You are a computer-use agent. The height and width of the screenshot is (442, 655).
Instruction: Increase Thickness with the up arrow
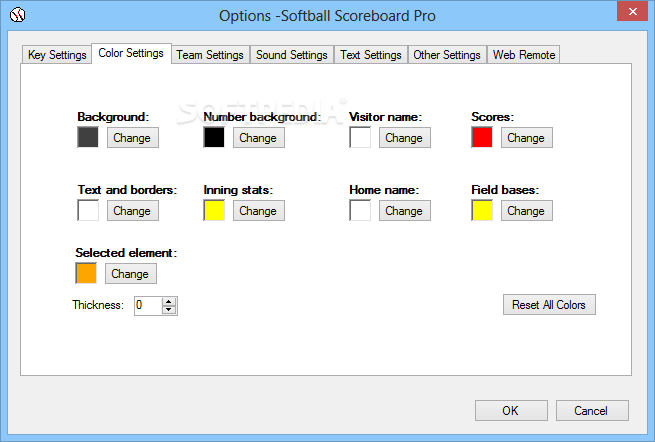(x=169, y=302)
